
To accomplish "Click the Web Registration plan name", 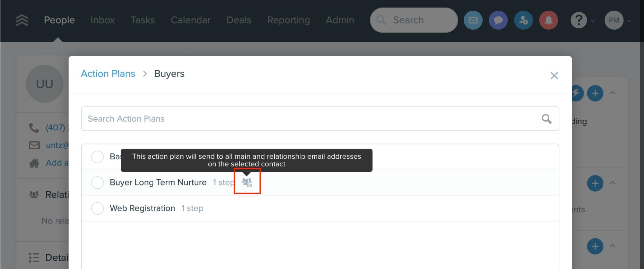I will [142, 208].
